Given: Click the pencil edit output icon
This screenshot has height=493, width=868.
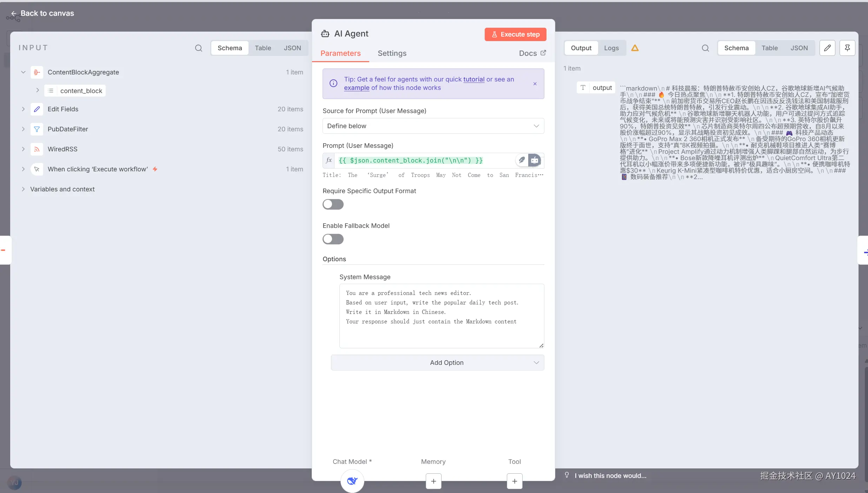Looking at the screenshot, I should [x=827, y=48].
